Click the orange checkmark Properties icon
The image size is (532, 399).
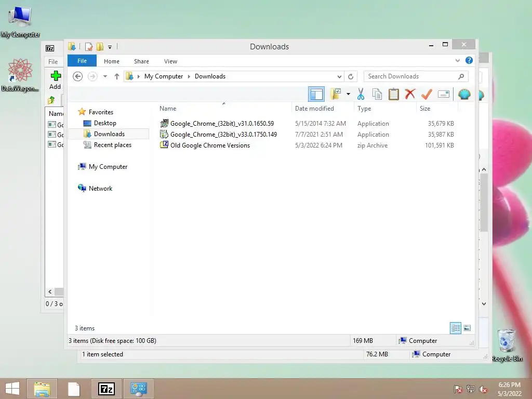coord(427,94)
